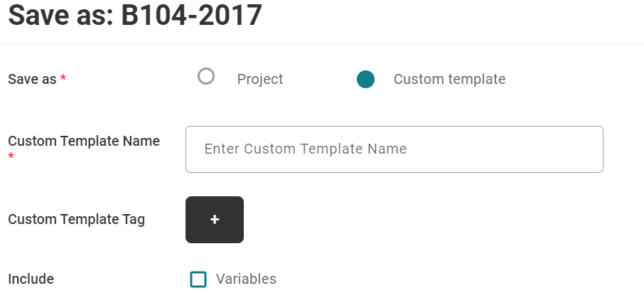This screenshot has width=644, height=293.
Task: Click the 'B104-2017' name in the heading
Action: (x=191, y=15)
